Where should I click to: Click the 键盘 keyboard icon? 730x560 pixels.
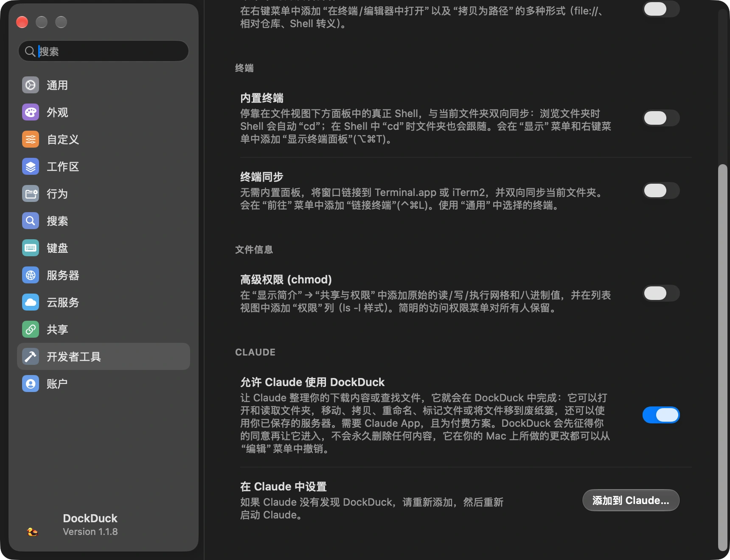pos(31,248)
